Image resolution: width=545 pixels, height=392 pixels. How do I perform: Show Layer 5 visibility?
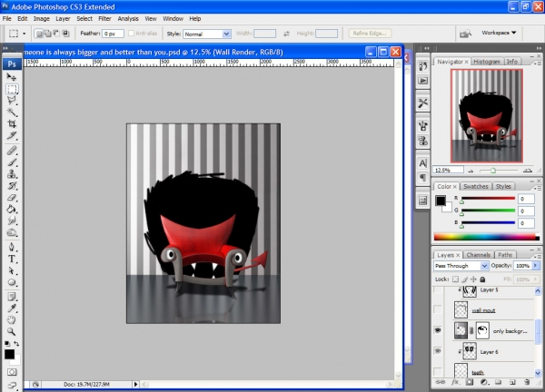438,290
